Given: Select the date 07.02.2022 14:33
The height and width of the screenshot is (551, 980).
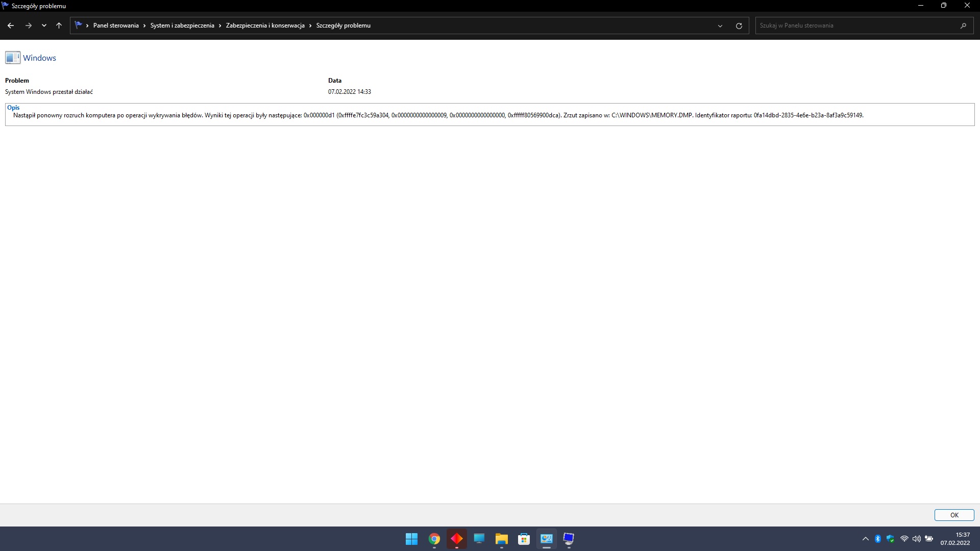Looking at the screenshot, I should 350,92.
